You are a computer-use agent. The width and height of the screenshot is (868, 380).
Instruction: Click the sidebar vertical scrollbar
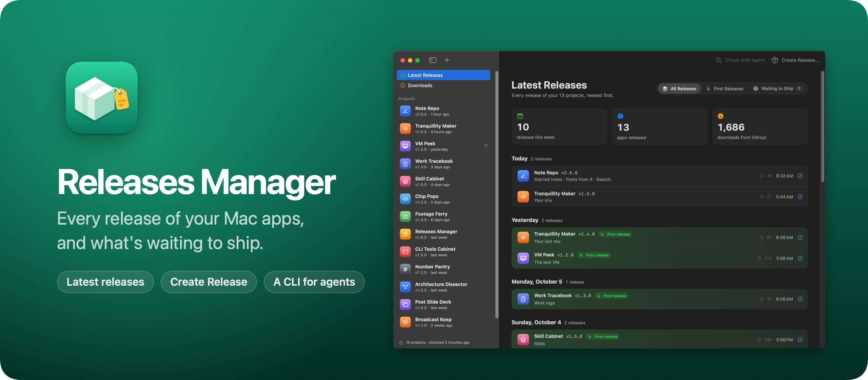pyautogui.click(x=497, y=194)
